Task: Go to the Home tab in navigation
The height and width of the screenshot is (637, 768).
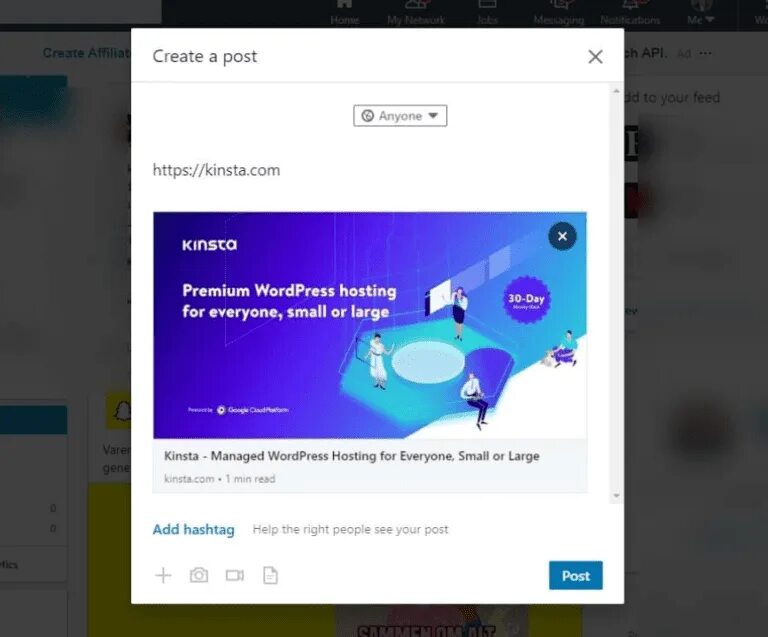Action: (344, 13)
